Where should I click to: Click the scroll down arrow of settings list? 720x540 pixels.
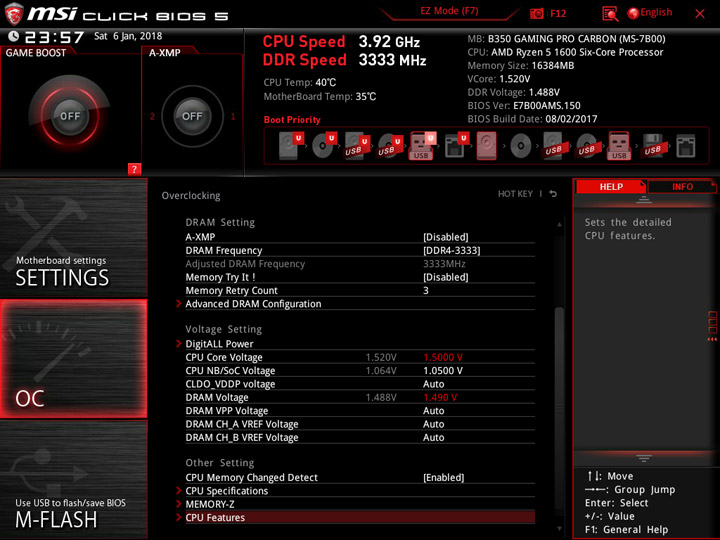[559, 529]
